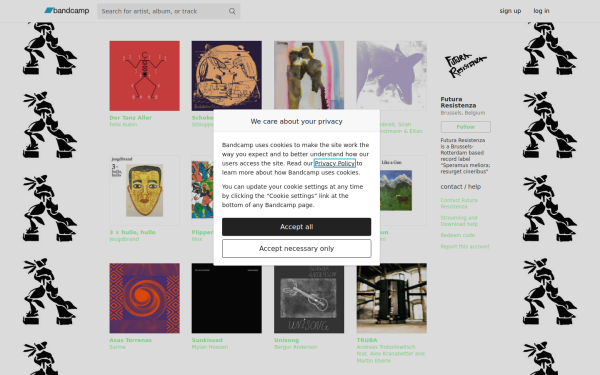600x375 pixels.
Task: Open the log in link
Action: [541, 11]
